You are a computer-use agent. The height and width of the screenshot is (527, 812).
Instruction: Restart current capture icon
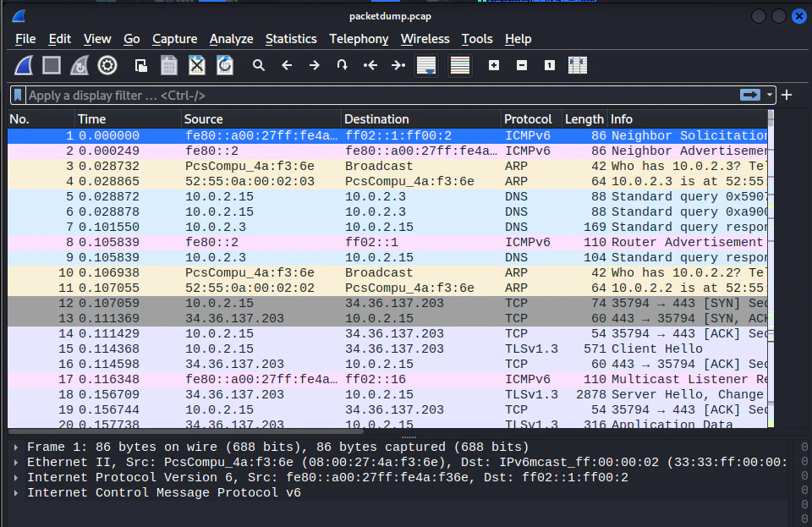tap(80, 65)
